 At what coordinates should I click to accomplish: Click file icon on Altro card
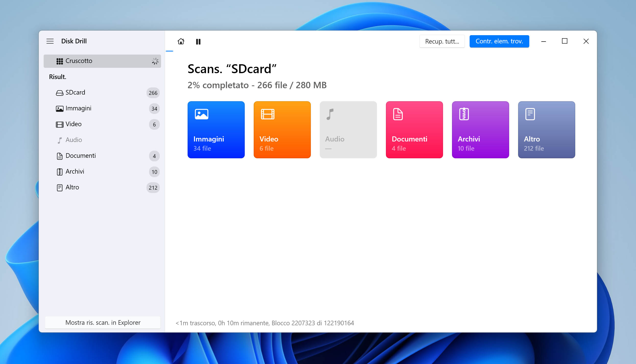pos(530,114)
